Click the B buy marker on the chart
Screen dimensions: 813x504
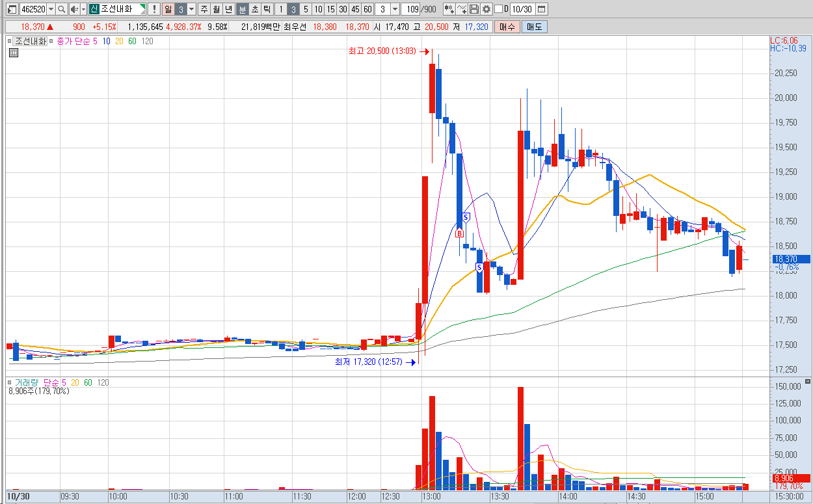click(x=459, y=233)
